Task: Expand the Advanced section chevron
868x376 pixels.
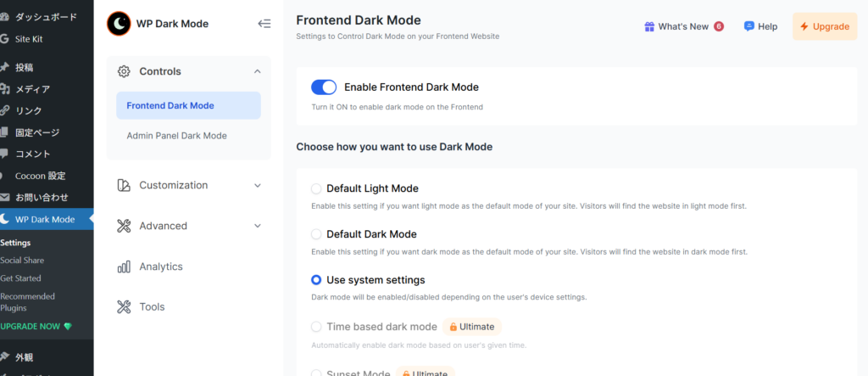Action: point(258,226)
